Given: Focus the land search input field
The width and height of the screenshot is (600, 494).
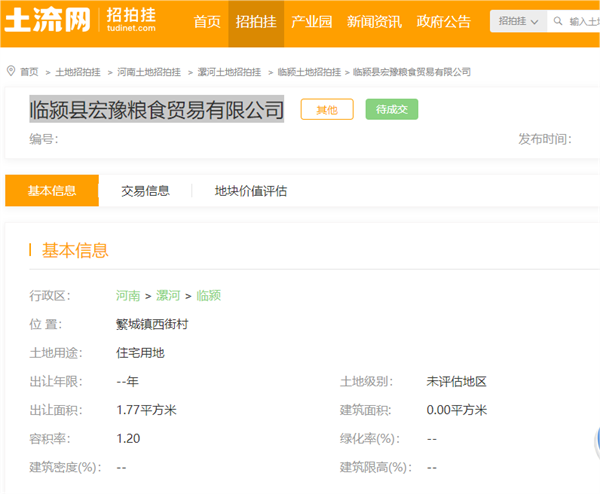Looking at the screenshot, I should pos(583,21).
